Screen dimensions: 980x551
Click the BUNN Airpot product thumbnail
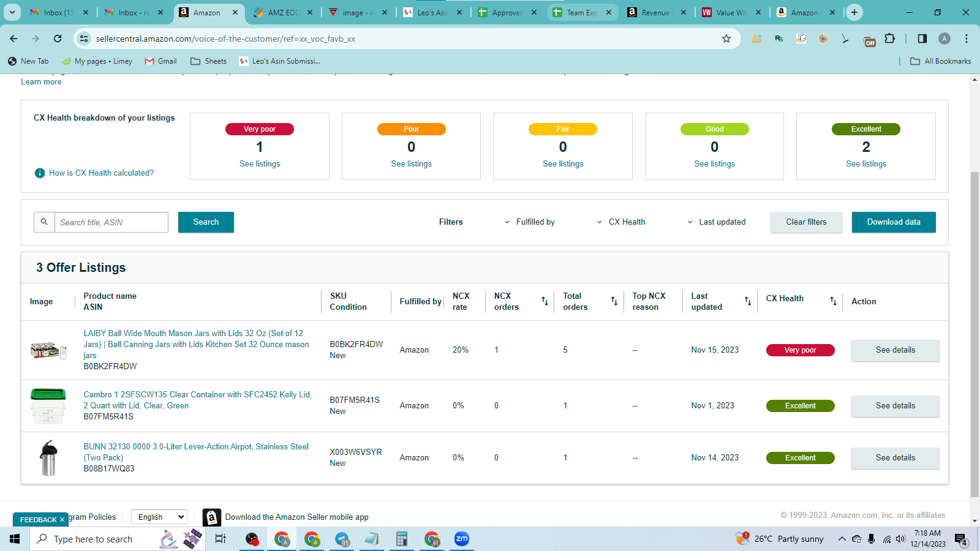coord(48,458)
